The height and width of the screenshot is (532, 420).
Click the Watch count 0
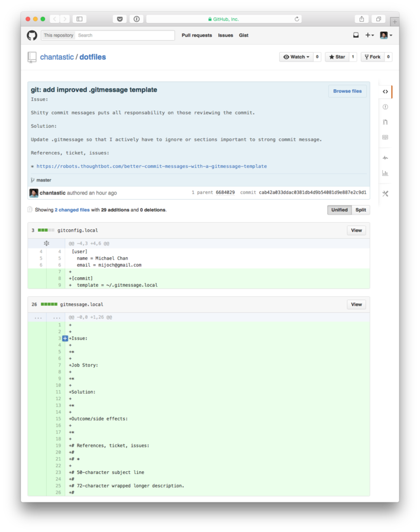click(x=317, y=57)
